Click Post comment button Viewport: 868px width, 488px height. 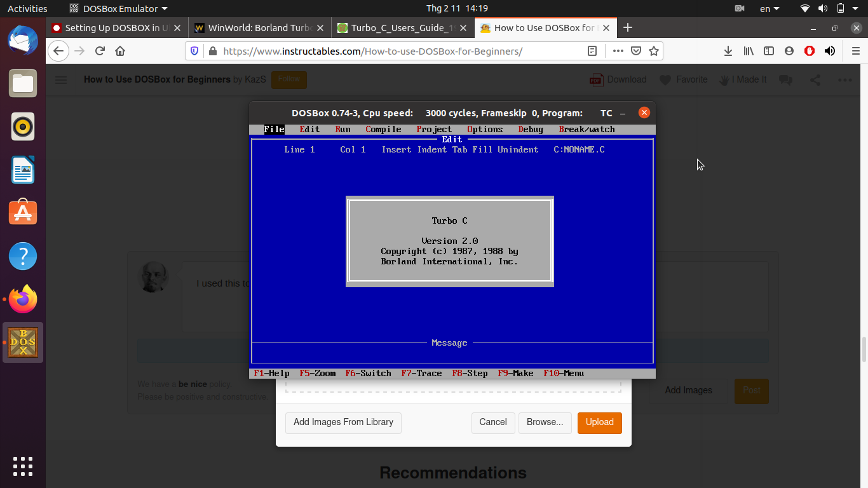click(x=752, y=390)
